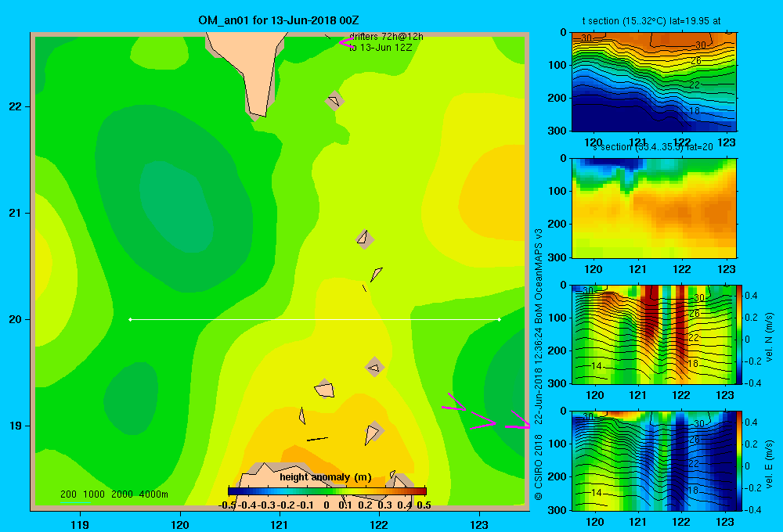
Task: Click latitude label 20 on the main map axis
Action: click(16, 319)
